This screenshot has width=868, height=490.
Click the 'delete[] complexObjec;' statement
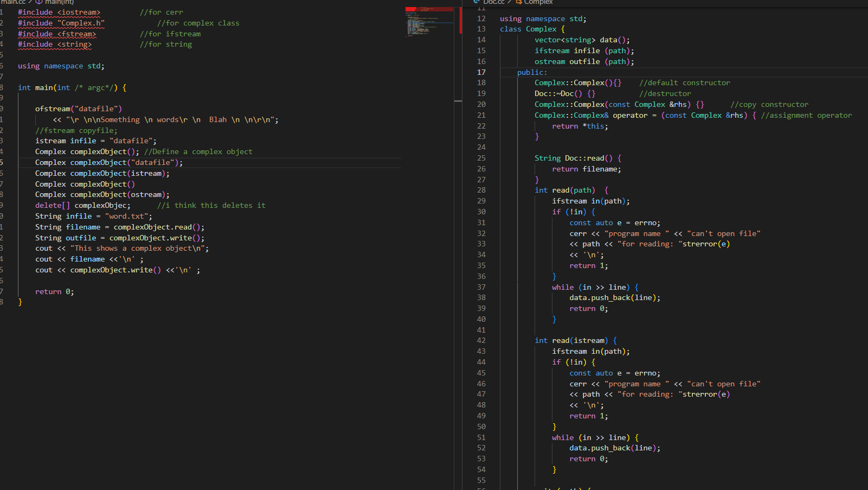coord(83,206)
